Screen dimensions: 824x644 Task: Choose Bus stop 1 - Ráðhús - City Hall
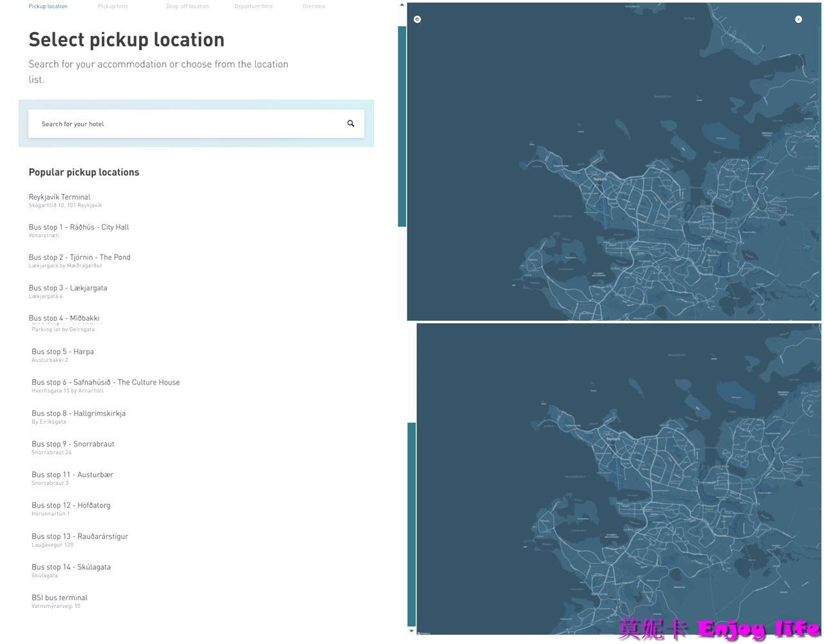(79, 227)
